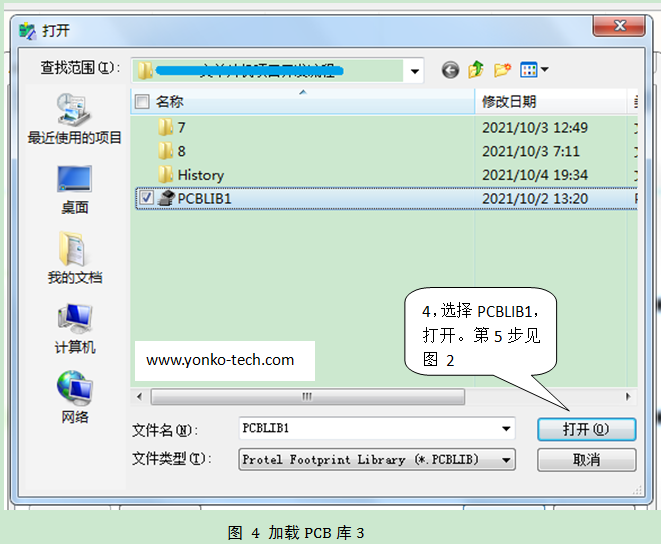Select the History folder icon
The image size is (661, 544).
[165, 174]
